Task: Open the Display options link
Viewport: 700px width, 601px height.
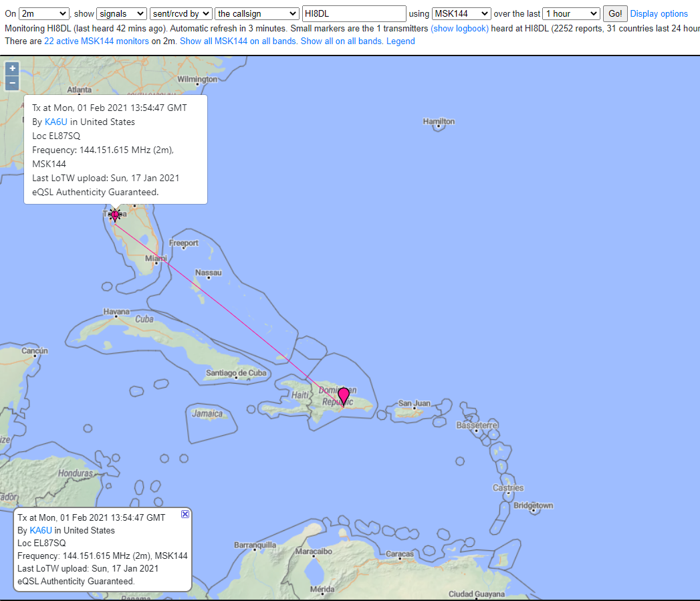Action: click(659, 13)
